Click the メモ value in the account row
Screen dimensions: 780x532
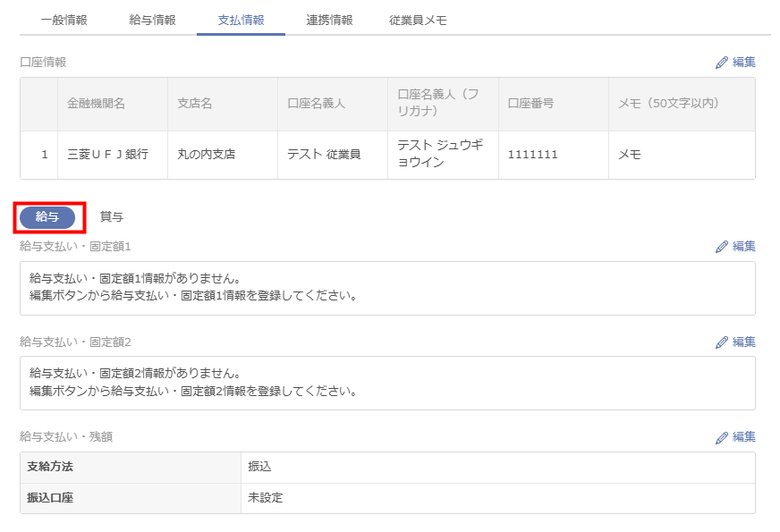click(630, 155)
